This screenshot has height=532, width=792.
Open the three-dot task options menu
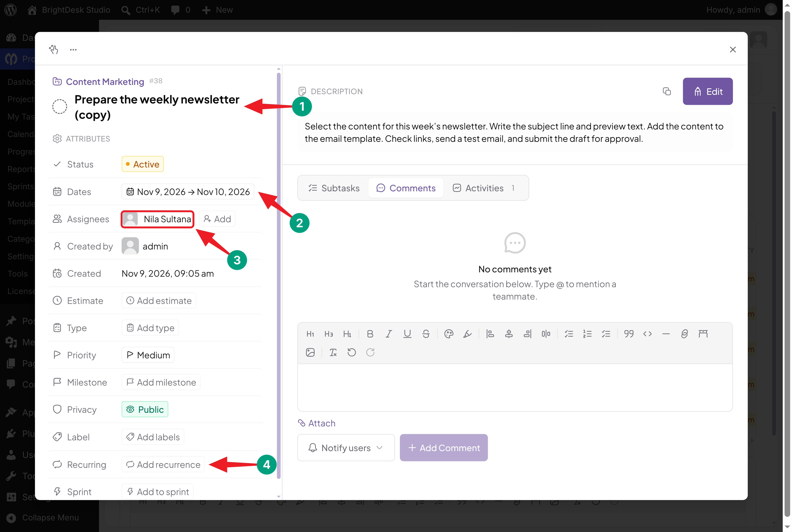(x=73, y=50)
